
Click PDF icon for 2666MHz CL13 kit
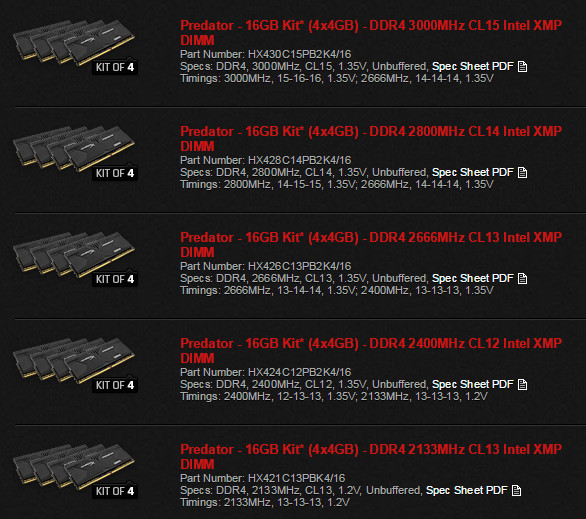pyautogui.click(x=522, y=279)
